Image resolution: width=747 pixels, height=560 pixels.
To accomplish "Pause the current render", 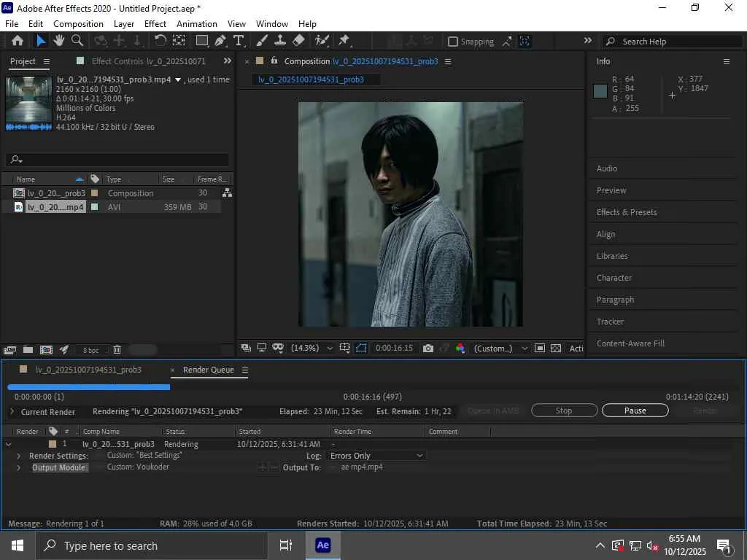I will click(635, 411).
